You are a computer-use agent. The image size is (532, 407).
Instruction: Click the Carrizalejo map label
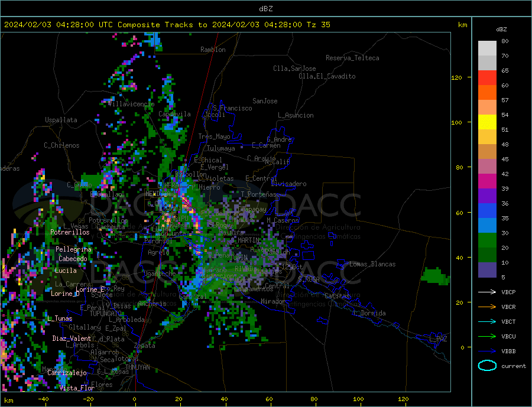(x=67, y=373)
